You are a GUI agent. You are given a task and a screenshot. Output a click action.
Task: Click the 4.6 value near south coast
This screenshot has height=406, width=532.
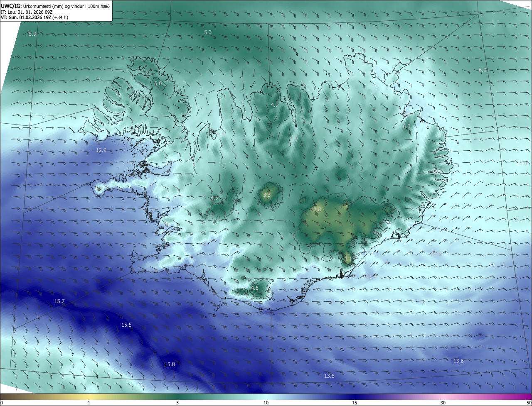coord(255,288)
